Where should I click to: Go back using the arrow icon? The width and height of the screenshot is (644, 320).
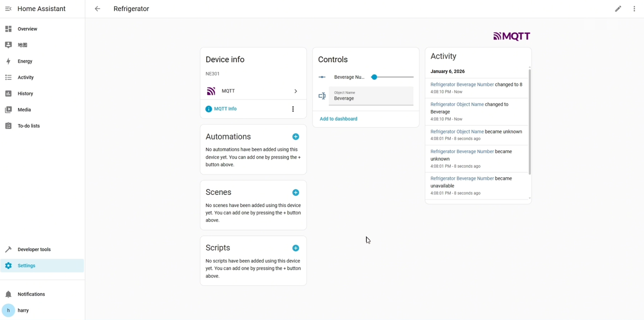(x=98, y=9)
